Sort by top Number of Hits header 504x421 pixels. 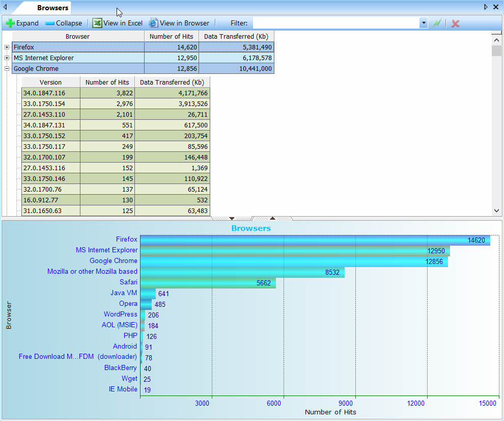point(172,36)
